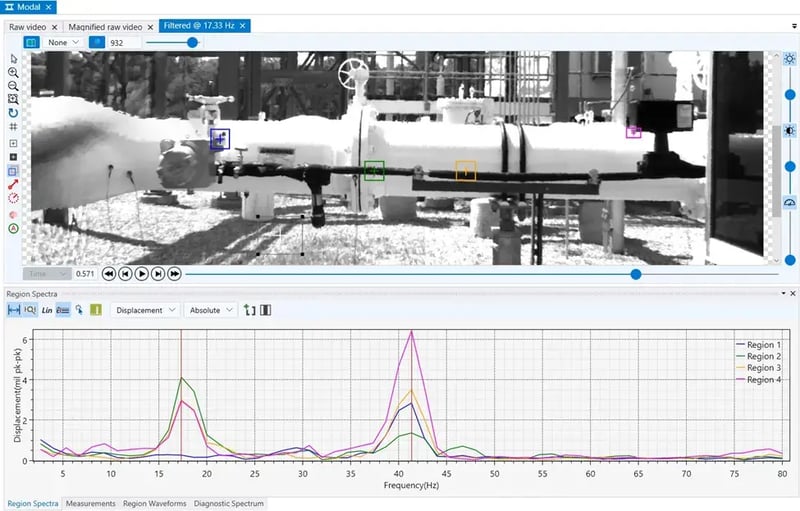Open the Absolute dropdown

(210, 310)
